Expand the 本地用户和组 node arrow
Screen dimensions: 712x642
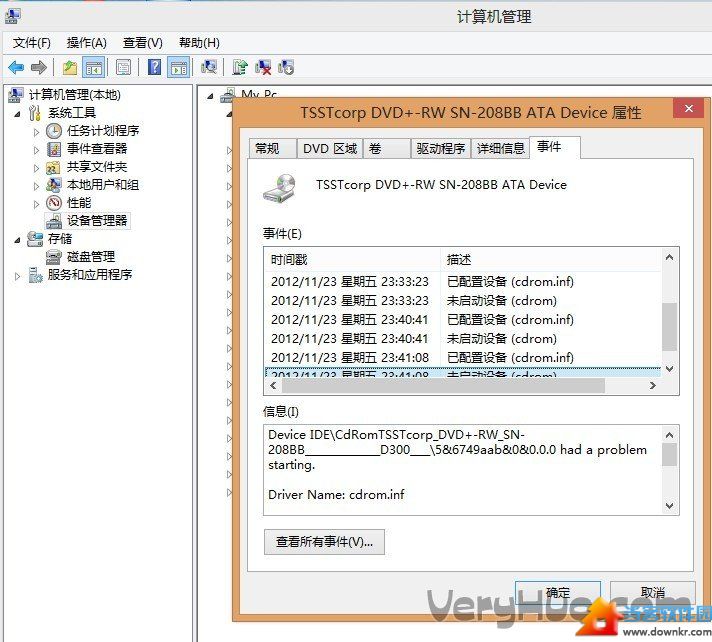(x=36, y=186)
